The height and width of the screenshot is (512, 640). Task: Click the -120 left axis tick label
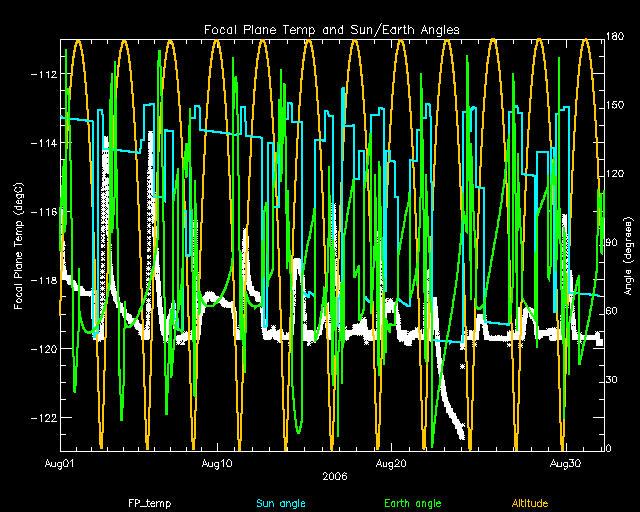43,349
